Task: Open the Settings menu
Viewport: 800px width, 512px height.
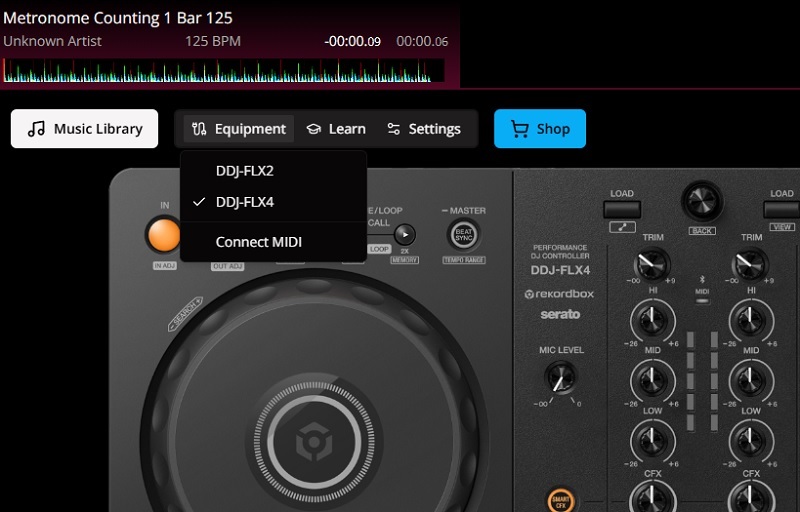Action: click(x=423, y=129)
